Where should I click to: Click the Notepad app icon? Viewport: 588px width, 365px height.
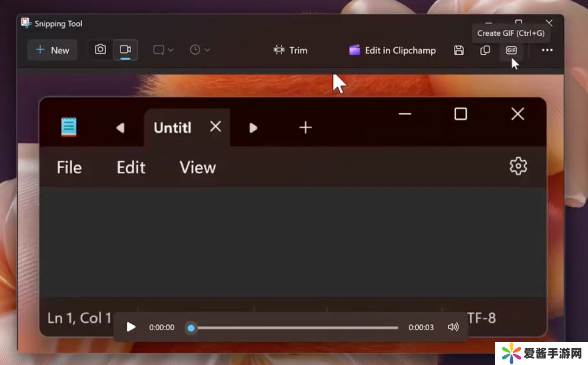69,127
